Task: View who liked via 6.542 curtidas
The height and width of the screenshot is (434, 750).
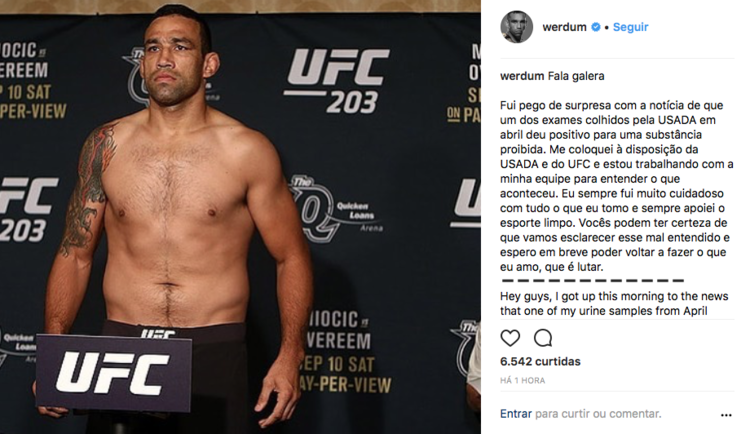Action: click(540, 361)
